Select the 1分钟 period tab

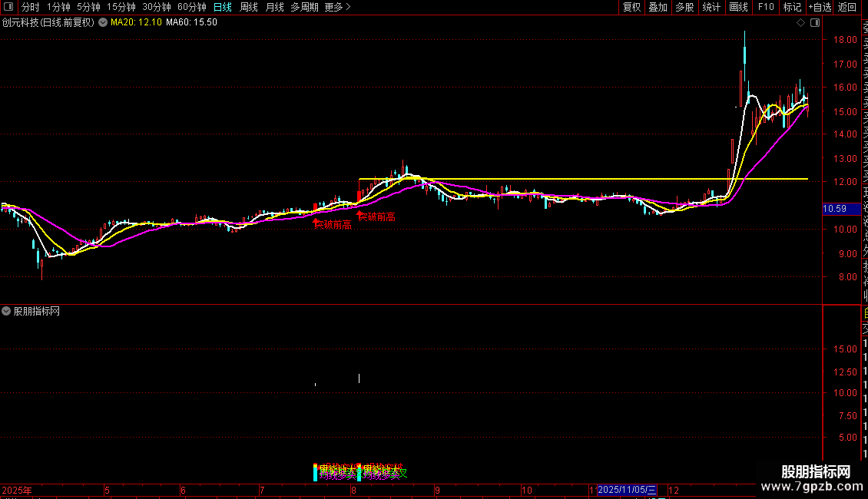click(58, 7)
